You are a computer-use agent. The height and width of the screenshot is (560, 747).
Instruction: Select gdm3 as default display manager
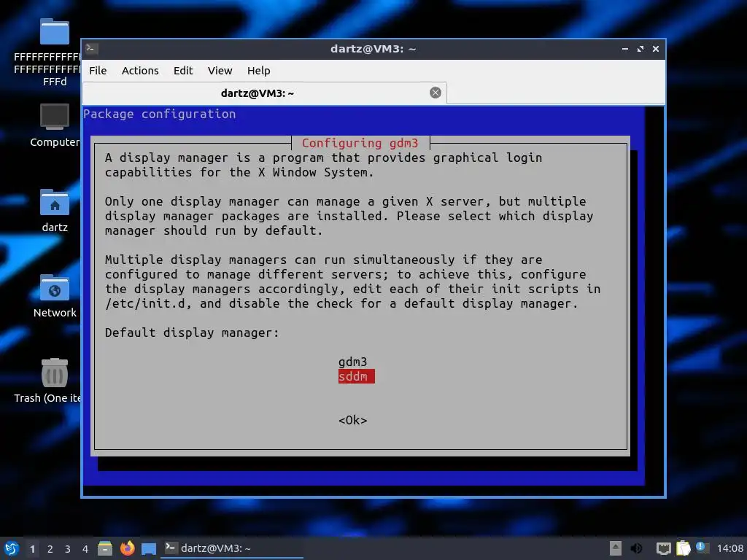point(352,362)
